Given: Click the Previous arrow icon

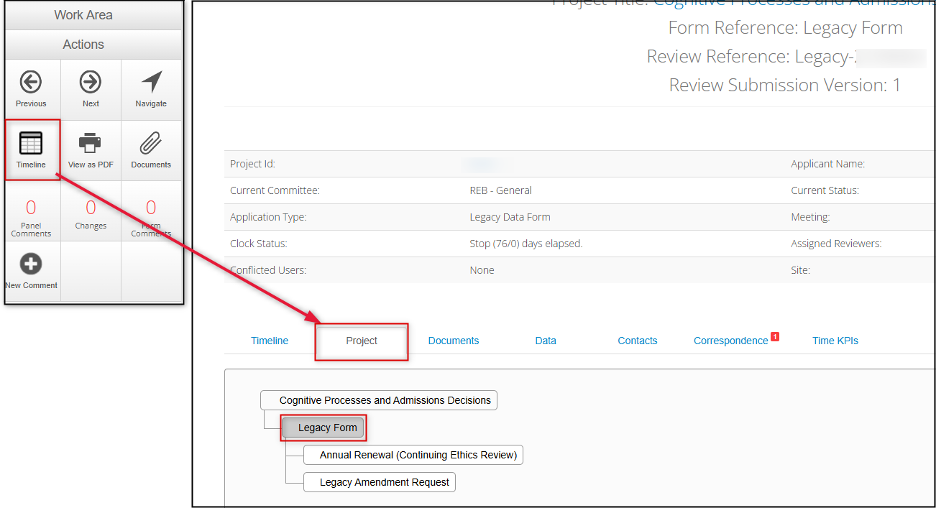Looking at the screenshot, I should click(x=30, y=82).
